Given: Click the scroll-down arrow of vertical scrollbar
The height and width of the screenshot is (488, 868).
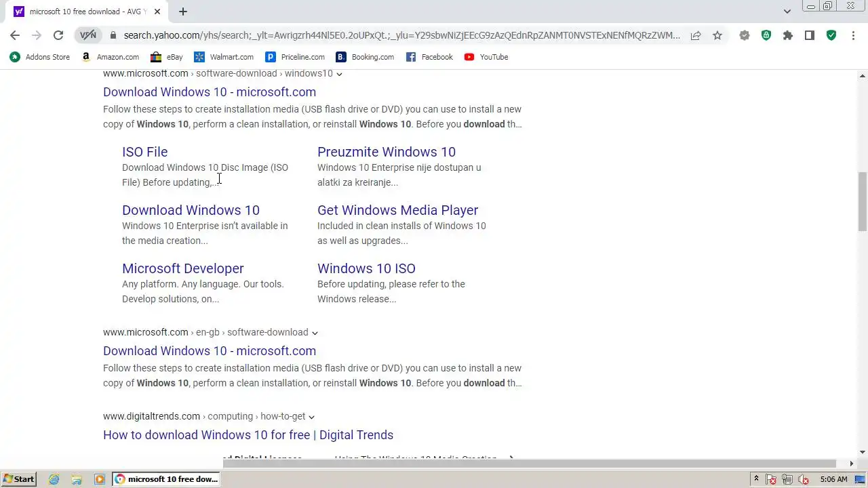Looking at the screenshot, I should click(863, 452).
